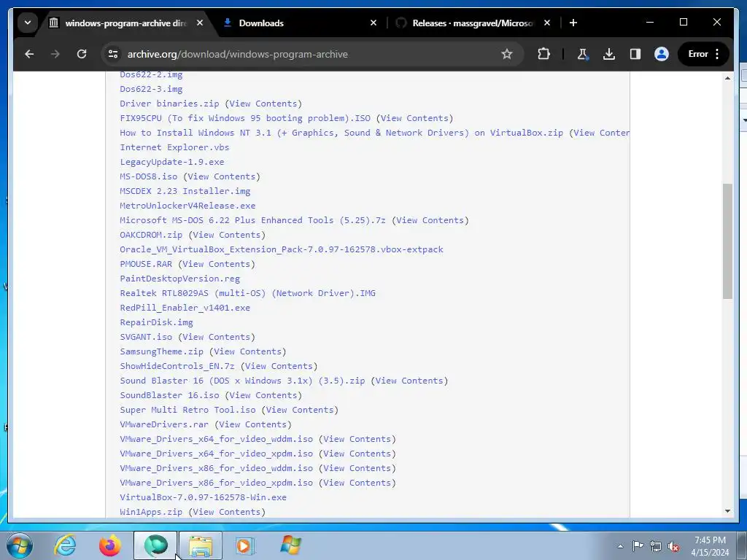The height and width of the screenshot is (560, 747).
Task: Launch Firefox from the taskbar
Action: click(x=110, y=545)
